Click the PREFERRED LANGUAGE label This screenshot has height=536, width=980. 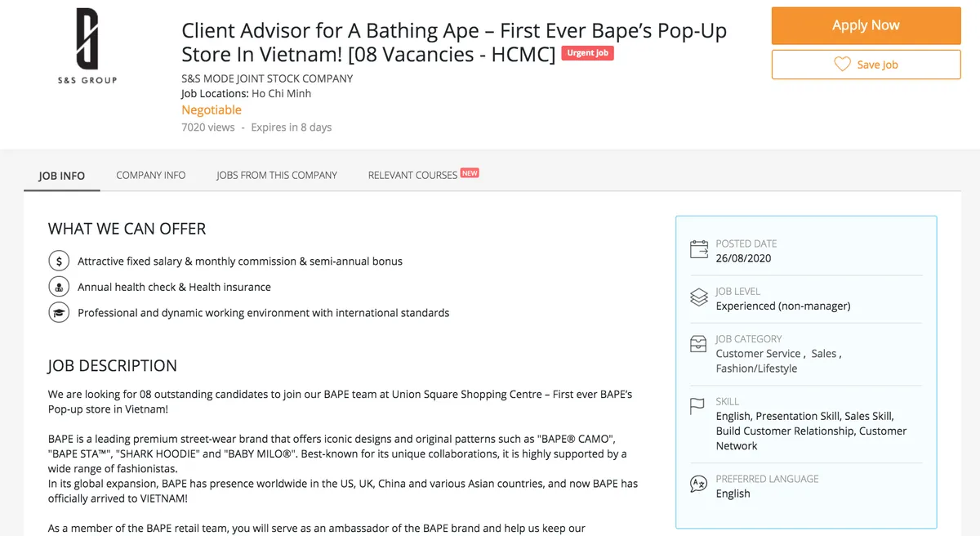768,479
